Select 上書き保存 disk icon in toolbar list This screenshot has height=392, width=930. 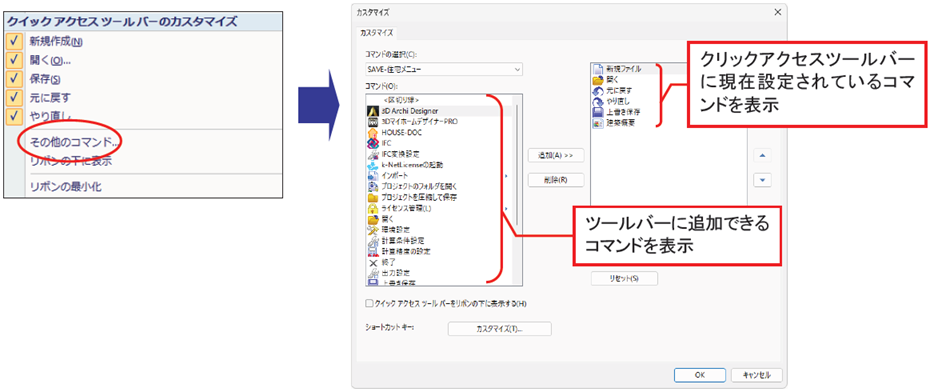597,111
